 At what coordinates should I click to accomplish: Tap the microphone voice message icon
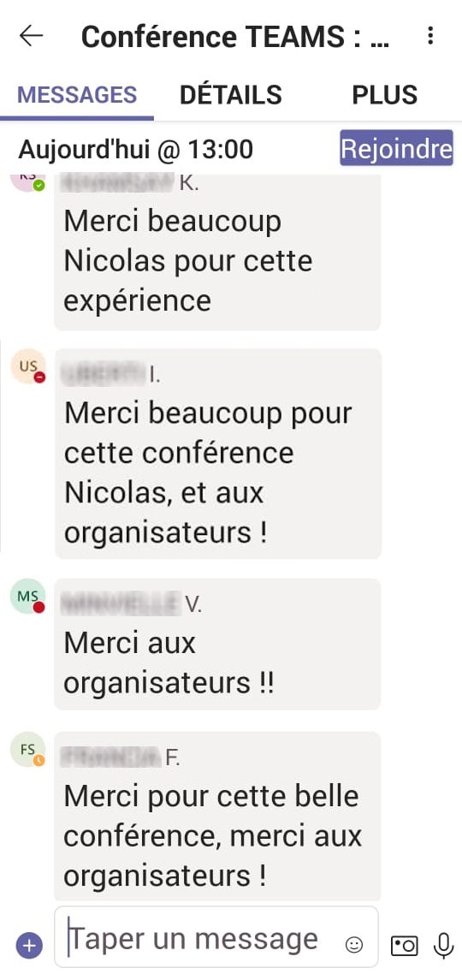pyautogui.click(x=443, y=946)
